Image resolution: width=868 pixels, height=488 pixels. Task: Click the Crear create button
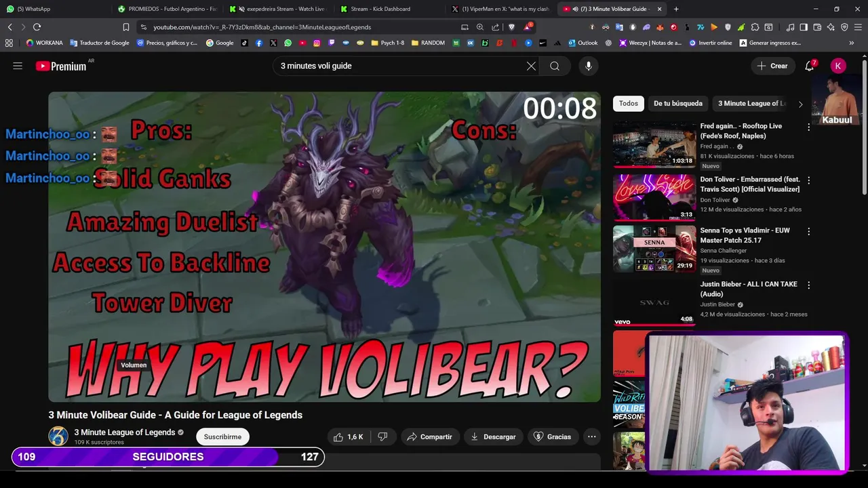(x=772, y=66)
